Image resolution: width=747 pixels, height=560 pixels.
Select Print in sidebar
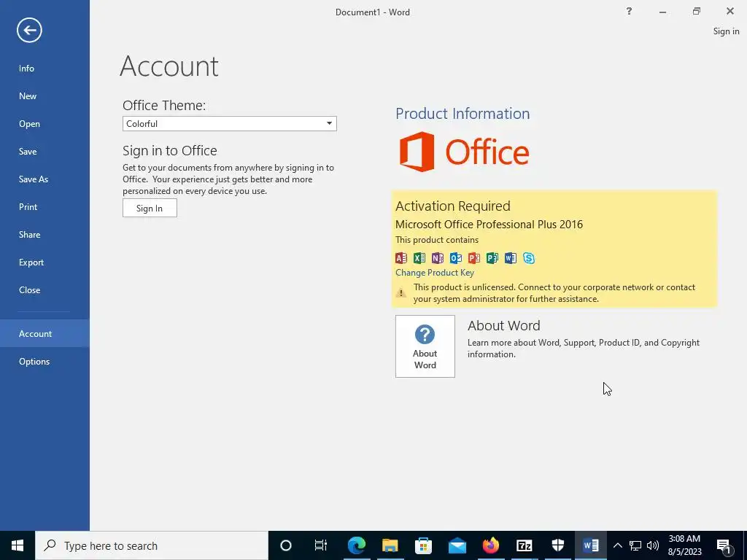[28, 206]
